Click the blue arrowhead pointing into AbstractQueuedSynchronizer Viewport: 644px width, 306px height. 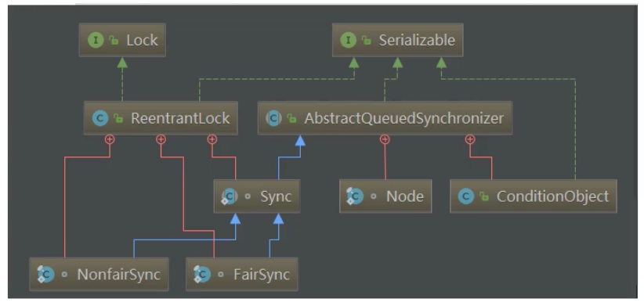click(x=300, y=140)
